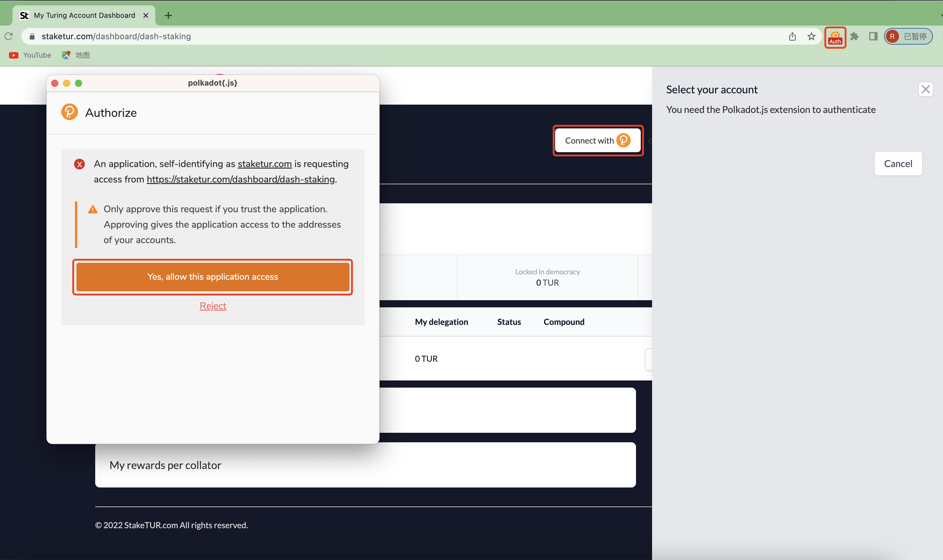
Task: Click the YouTube icon in bookmarks bar
Action: (x=13, y=55)
